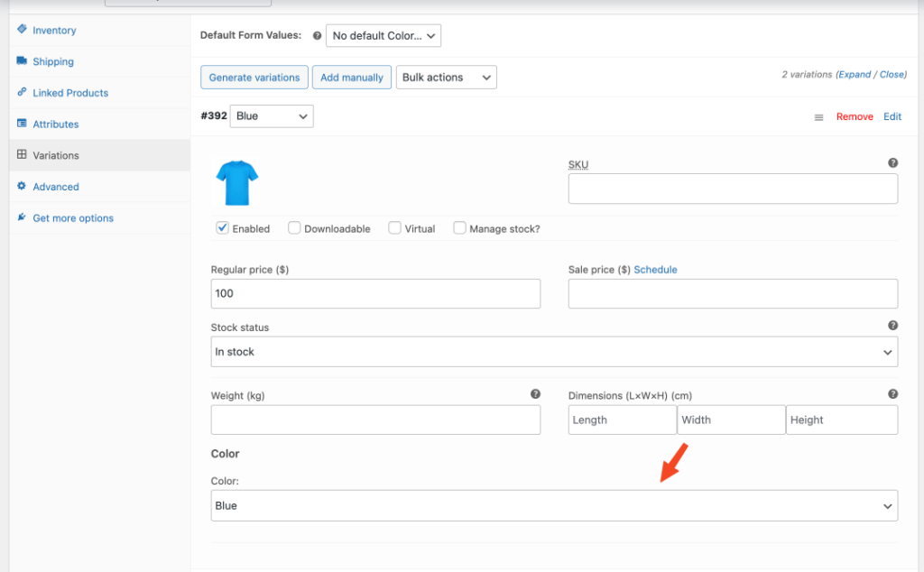Click the Weight help question mark icon
924x572 pixels.
(x=535, y=393)
